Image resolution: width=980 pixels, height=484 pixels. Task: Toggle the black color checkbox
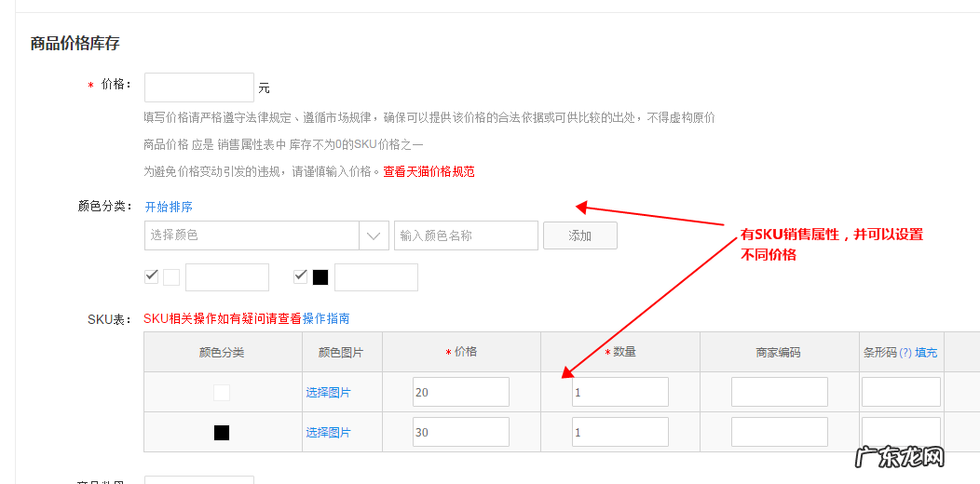[301, 276]
